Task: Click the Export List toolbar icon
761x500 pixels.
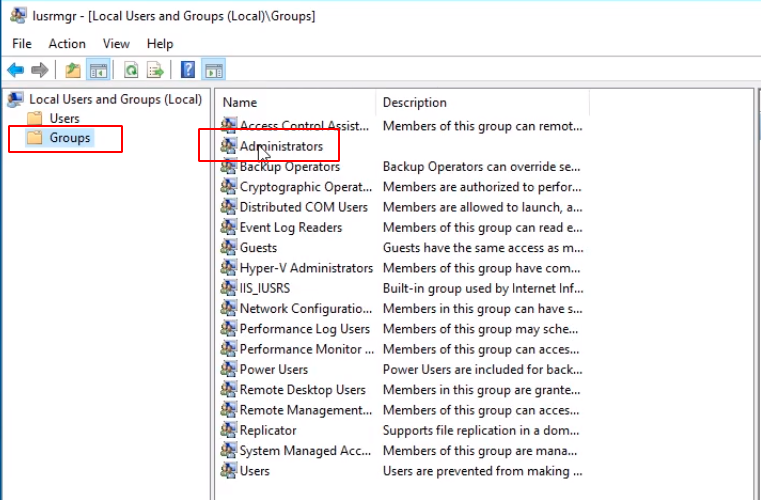Action: 155,70
